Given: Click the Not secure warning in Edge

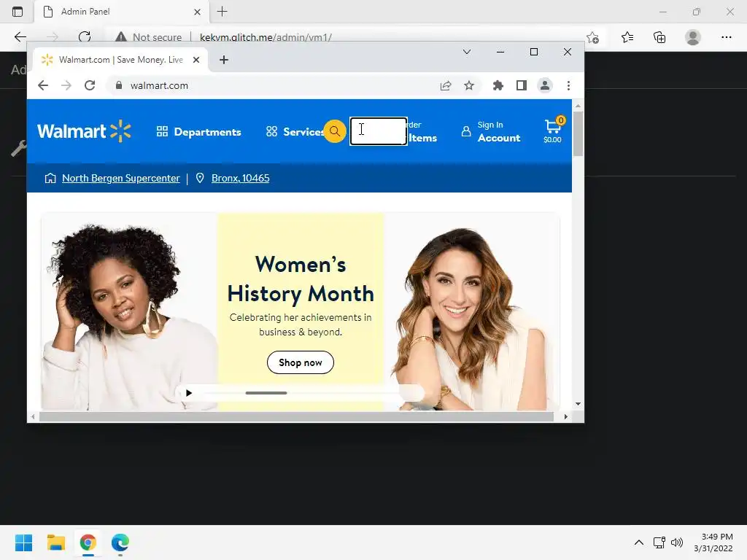Looking at the screenshot, I should [x=149, y=37].
